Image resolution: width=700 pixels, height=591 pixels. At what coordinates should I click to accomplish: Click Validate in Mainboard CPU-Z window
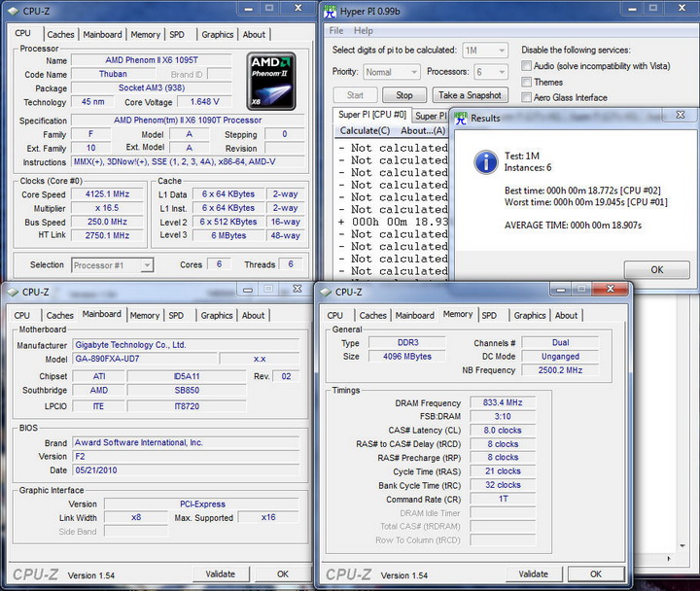[x=221, y=574]
